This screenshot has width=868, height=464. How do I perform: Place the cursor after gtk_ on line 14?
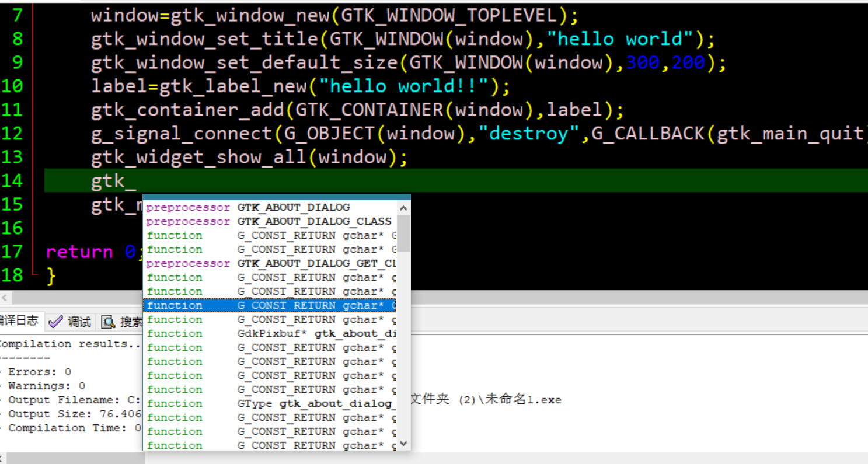137,181
